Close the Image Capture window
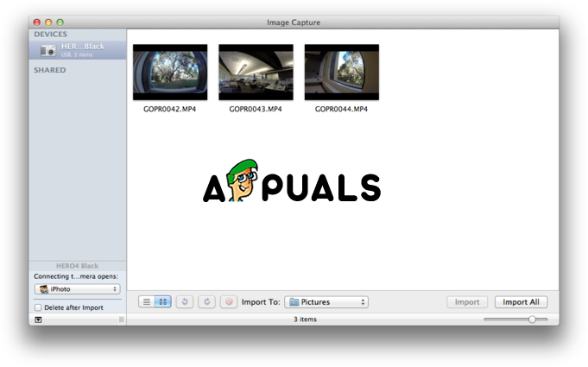This screenshot has width=588, height=367. 37,22
